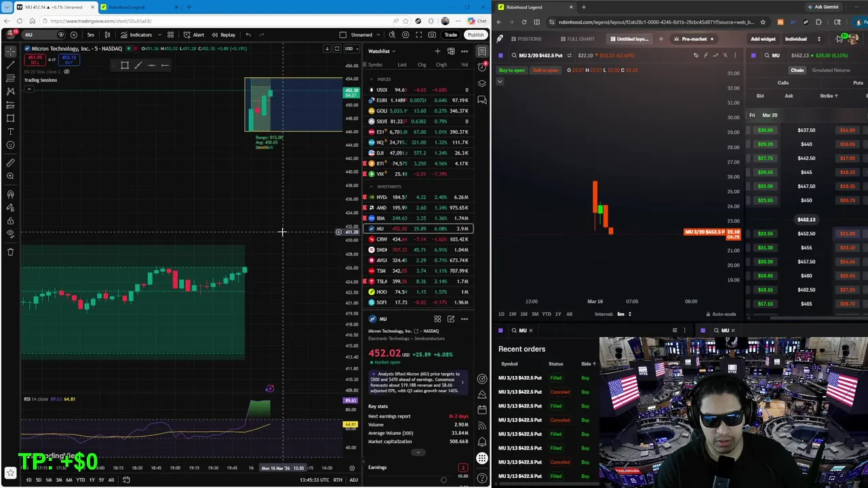The width and height of the screenshot is (868, 488).
Task: Select the YTD time range
Action: click(80, 480)
